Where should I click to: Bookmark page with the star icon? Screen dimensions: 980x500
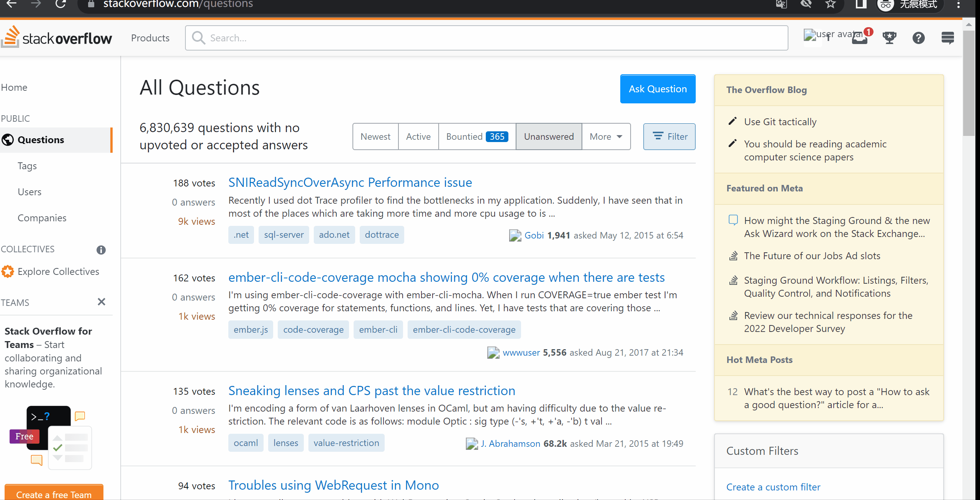tap(830, 4)
